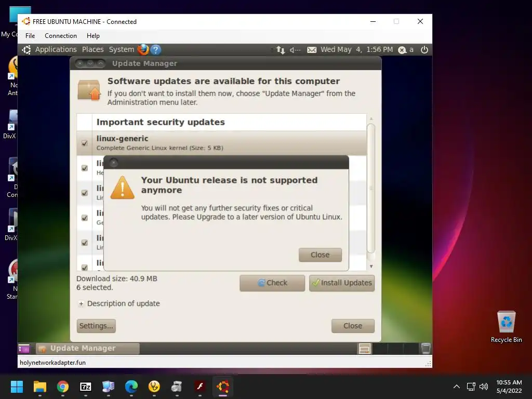
Task: Click the update list scroll up arrow
Action: tap(371, 119)
